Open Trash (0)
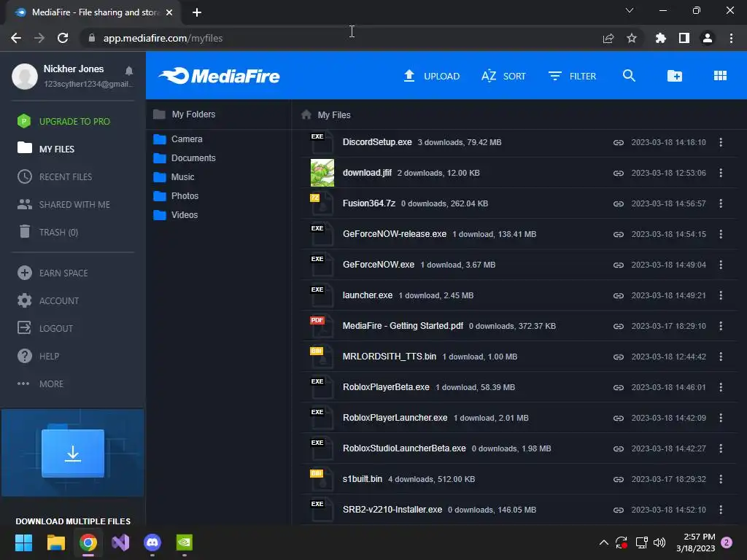 click(47, 232)
